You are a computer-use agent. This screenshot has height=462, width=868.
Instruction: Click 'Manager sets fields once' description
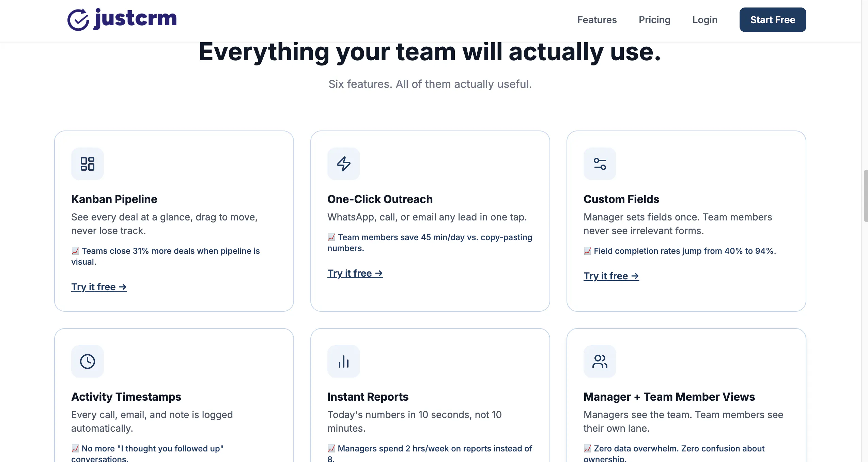[x=678, y=224]
